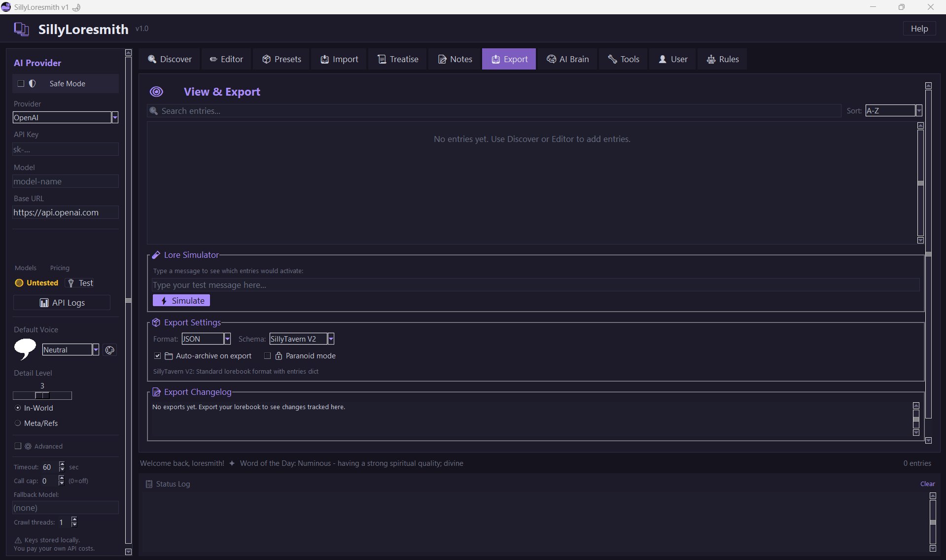
Task: Click the voice palette icon beside Neutral
Action: click(x=110, y=350)
